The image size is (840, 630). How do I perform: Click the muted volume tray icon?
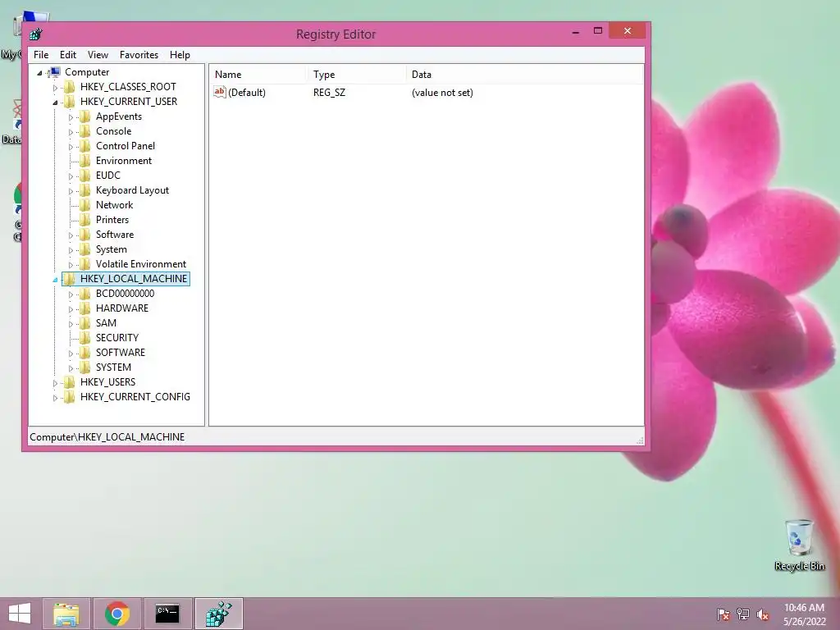click(763, 614)
